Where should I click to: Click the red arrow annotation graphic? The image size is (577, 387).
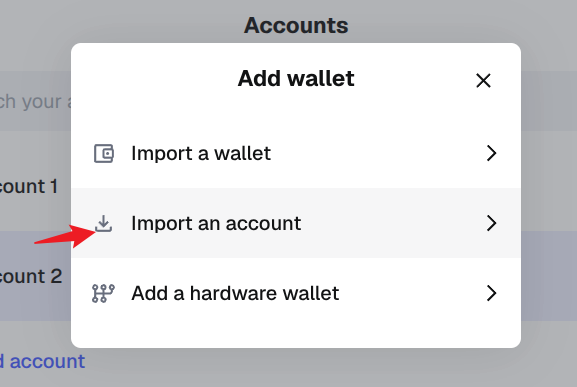[66, 236]
